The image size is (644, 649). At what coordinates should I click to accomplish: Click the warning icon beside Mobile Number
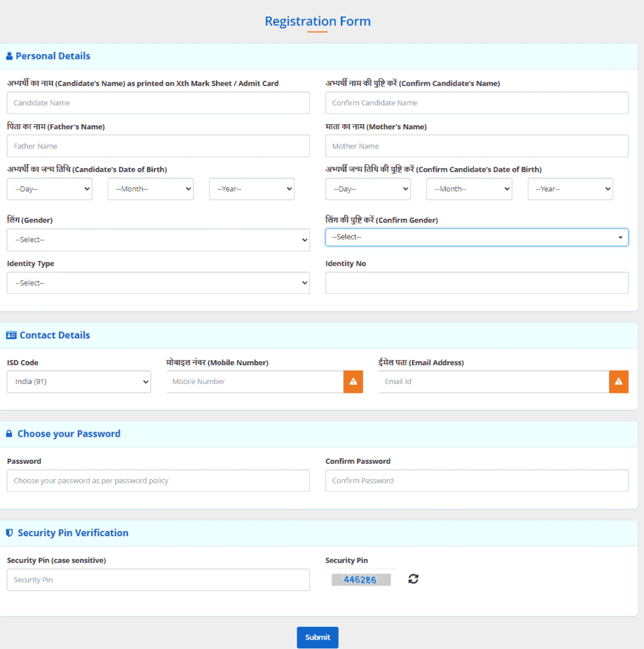[x=353, y=382]
